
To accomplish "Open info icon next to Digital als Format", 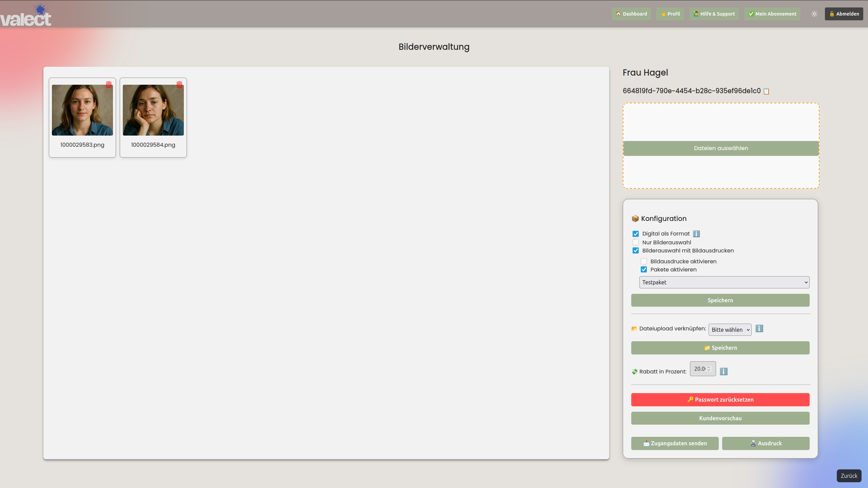I will click(x=696, y=234).
